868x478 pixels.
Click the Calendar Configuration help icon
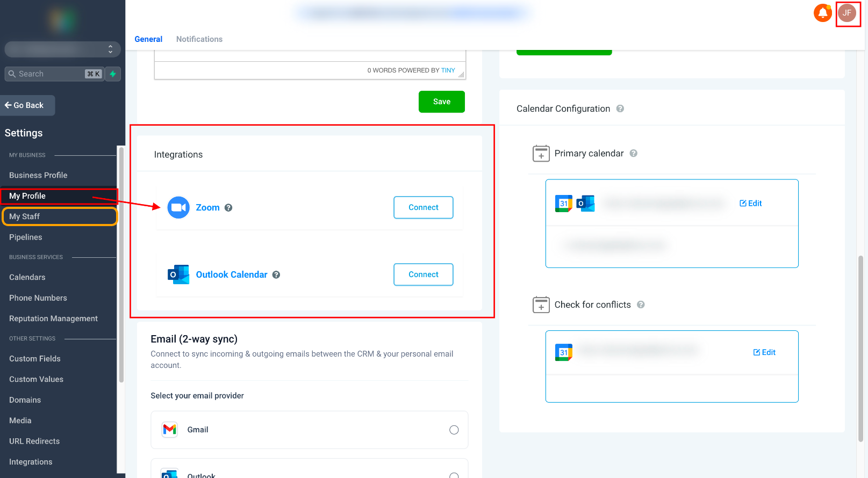coord(620,108)
